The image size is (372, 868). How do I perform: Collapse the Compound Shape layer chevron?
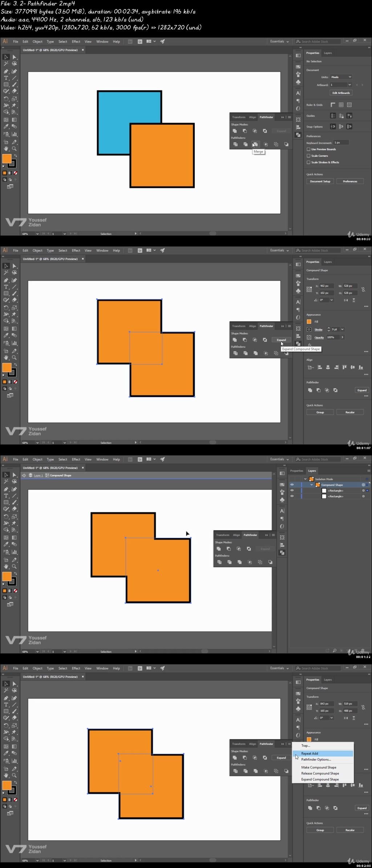(311, 485)
